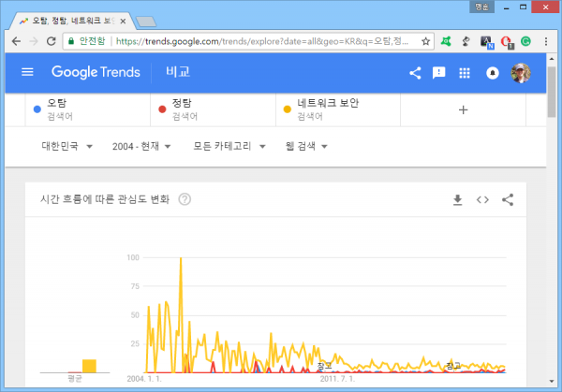This screenshot has width=562, height=392.
Task: Add a comparison term with the plus button
Action: 463,109
